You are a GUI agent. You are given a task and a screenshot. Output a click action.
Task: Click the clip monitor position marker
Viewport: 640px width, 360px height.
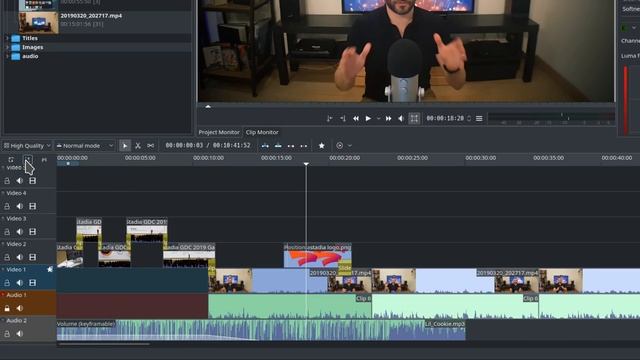click(208, 107)
